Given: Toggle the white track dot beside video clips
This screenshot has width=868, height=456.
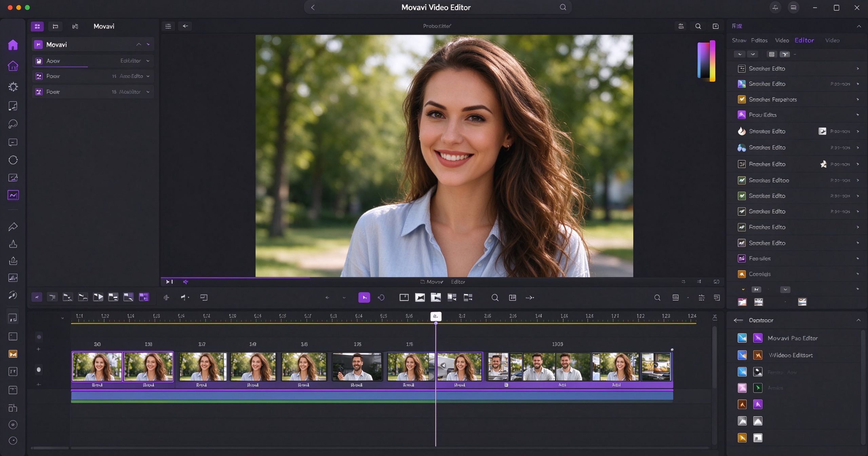Looking at the screenshot, I should pos(39,369).
